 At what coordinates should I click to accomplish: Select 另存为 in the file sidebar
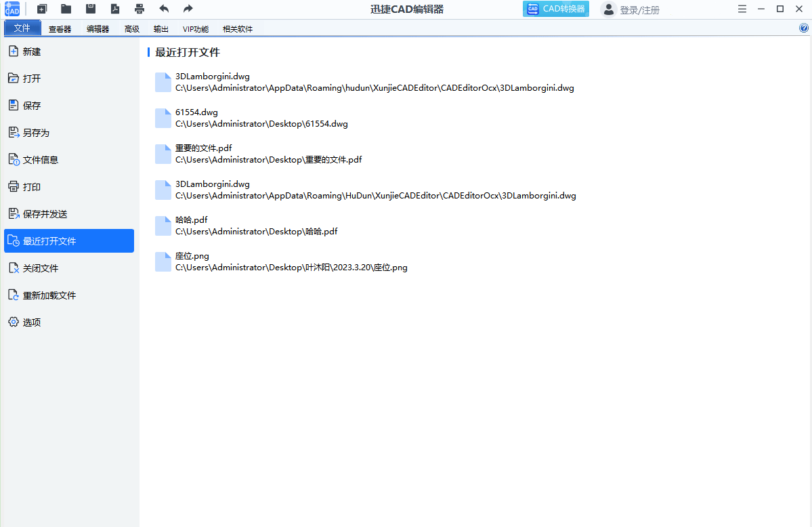click(69, 133)
